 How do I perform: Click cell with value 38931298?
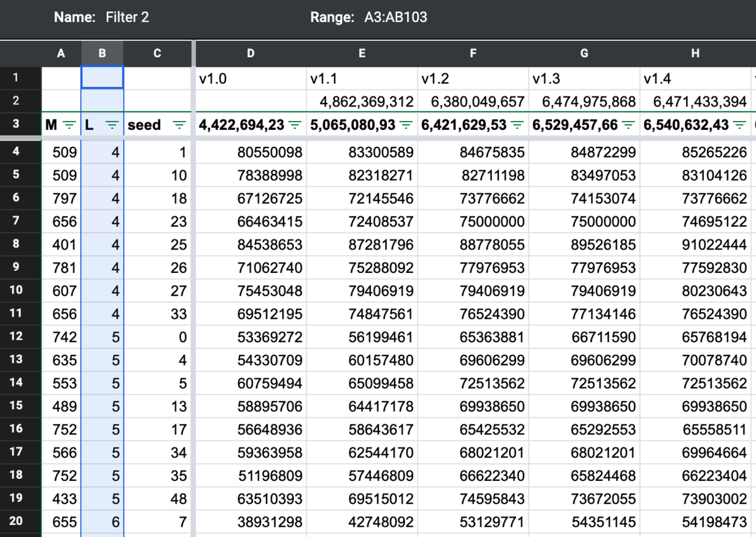(251, 522)
